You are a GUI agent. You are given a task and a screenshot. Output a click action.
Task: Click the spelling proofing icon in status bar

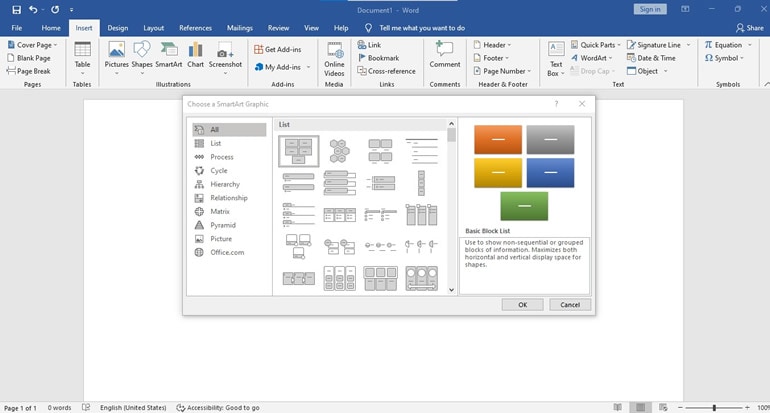click(x=86, y=408)
